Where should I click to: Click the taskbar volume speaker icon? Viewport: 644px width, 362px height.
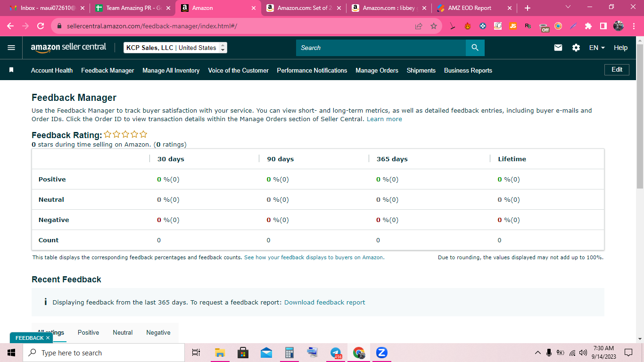click(x=583, y=353)
